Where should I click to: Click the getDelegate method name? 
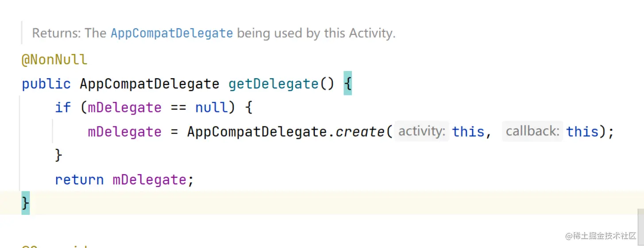[274, 84]
